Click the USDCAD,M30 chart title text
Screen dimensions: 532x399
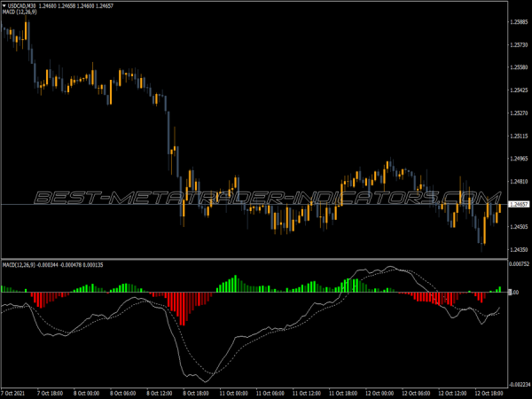point(21,6)
